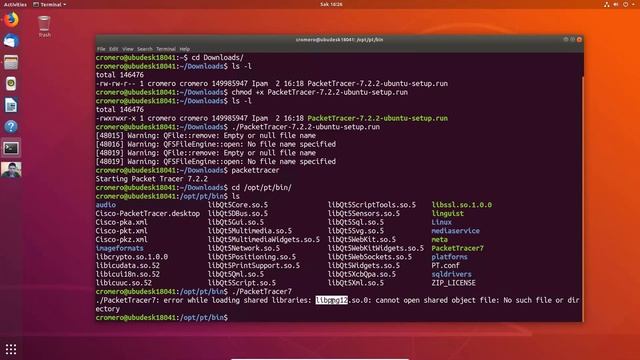Image resolution: width=640 pixels, height=360 pixels.
Task: Minimize the Terminal window
Action: pos(565,40)
